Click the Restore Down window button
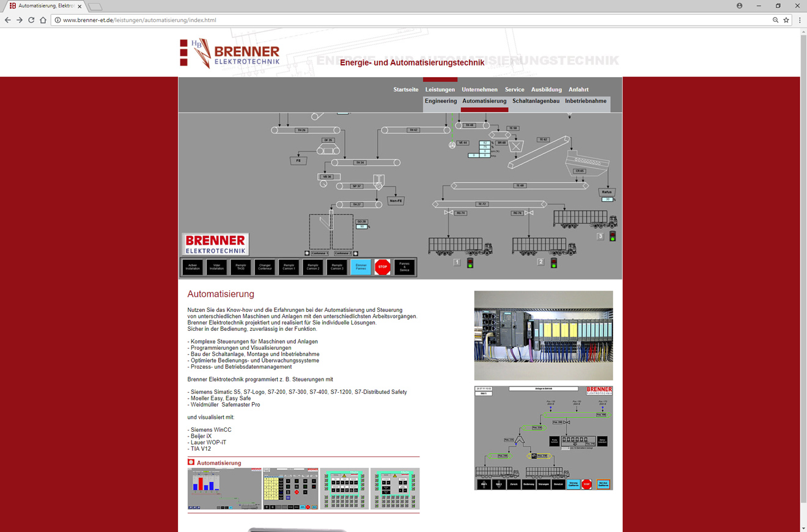 (778, 6)
